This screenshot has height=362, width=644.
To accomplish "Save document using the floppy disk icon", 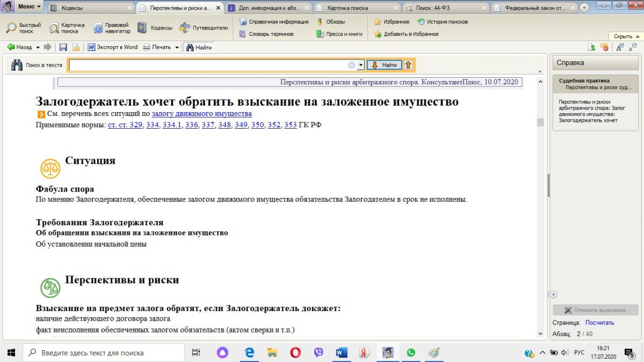I will click(x=63, y=47).
